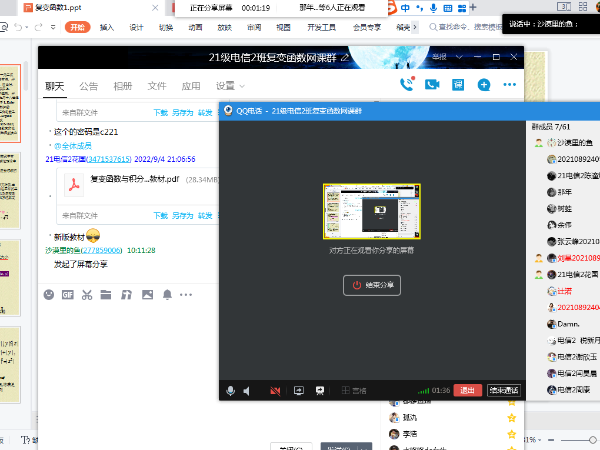Toggle the IME 中 Chinese/English mode
This screenshot has height=450, width=600.
(405, 8)
